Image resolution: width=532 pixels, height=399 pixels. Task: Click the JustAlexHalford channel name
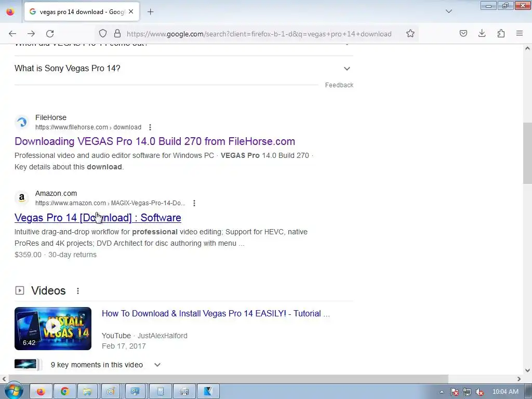point(163,336)
